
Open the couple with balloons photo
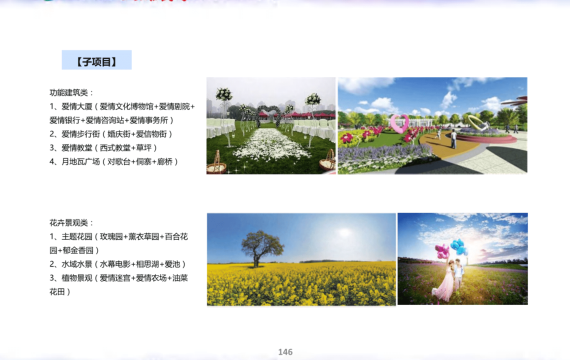click(x=463, y=259)
